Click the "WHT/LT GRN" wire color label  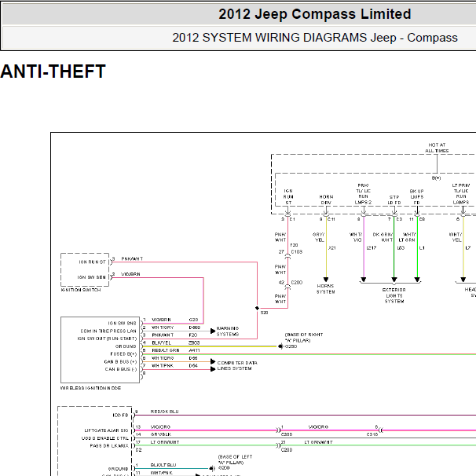(x=407, y=237)
